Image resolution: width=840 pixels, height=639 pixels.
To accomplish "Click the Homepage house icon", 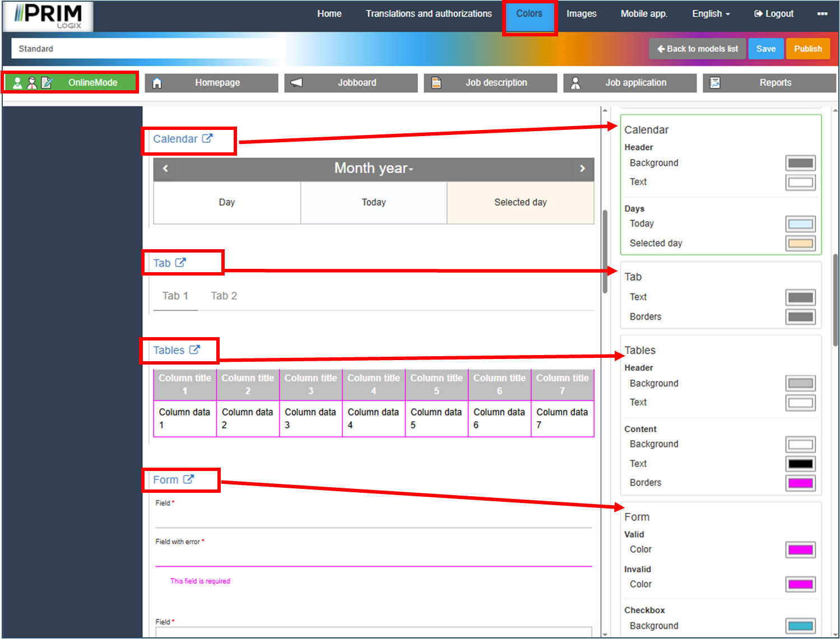I will click(157, 83).
